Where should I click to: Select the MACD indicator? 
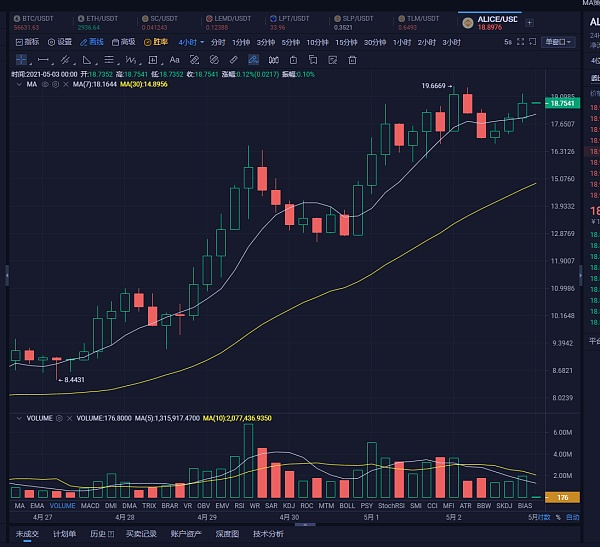pyautogui.click(x=90, y=506)
